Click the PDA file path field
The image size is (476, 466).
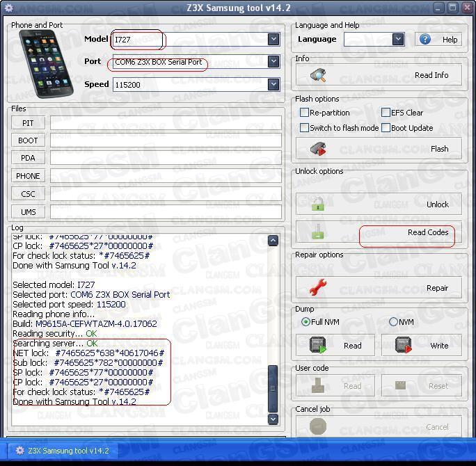166,158
